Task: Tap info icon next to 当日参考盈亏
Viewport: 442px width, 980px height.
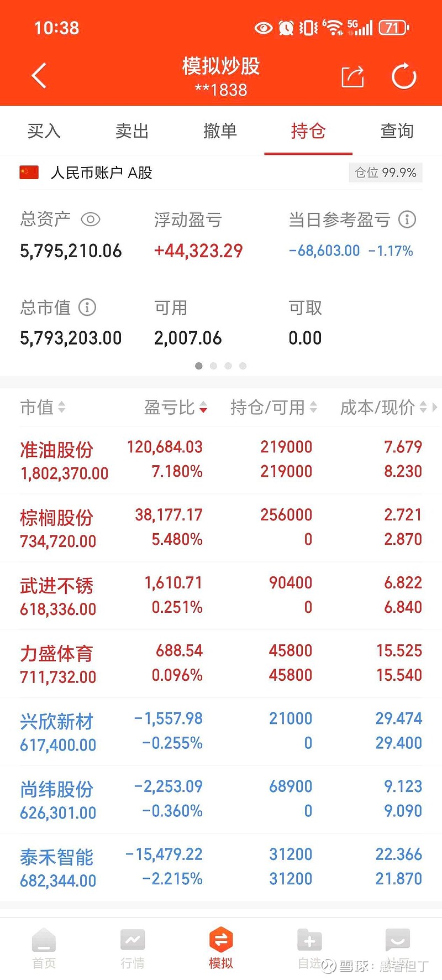Action: click(407, 220)
